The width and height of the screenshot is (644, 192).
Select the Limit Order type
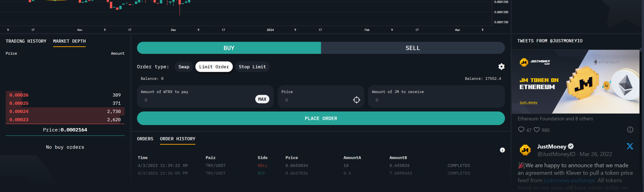214,67
